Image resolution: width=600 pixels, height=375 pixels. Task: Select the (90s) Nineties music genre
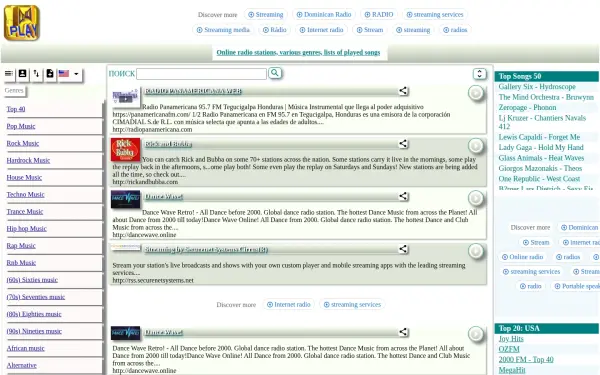[x=34, y=331]
